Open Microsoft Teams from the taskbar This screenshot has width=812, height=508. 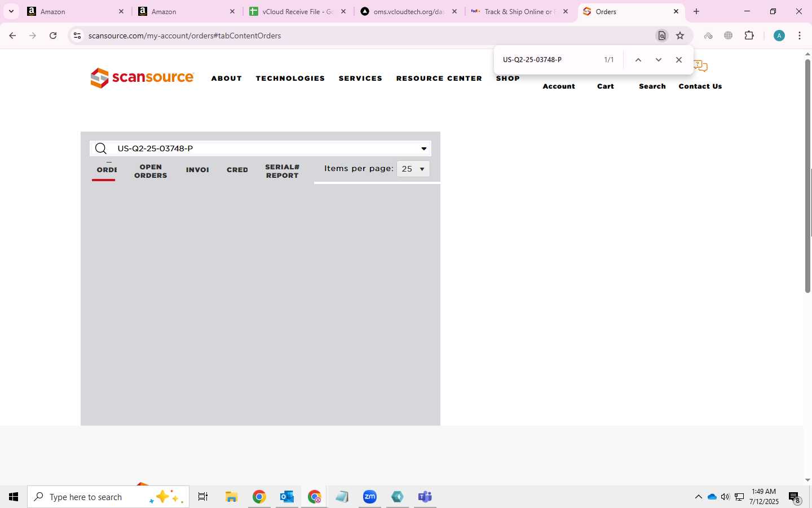(425, 497)
